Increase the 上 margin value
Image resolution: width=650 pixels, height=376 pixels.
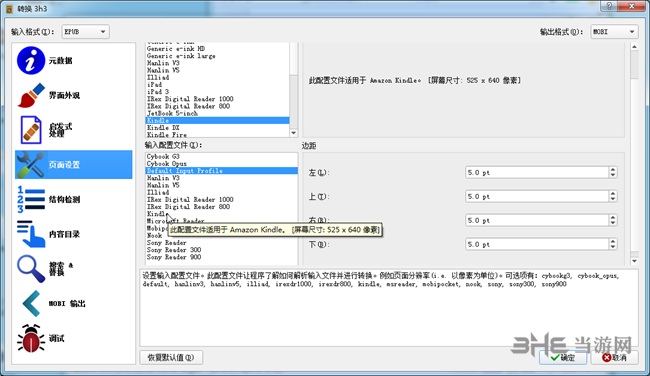click(x=613, y=194)
